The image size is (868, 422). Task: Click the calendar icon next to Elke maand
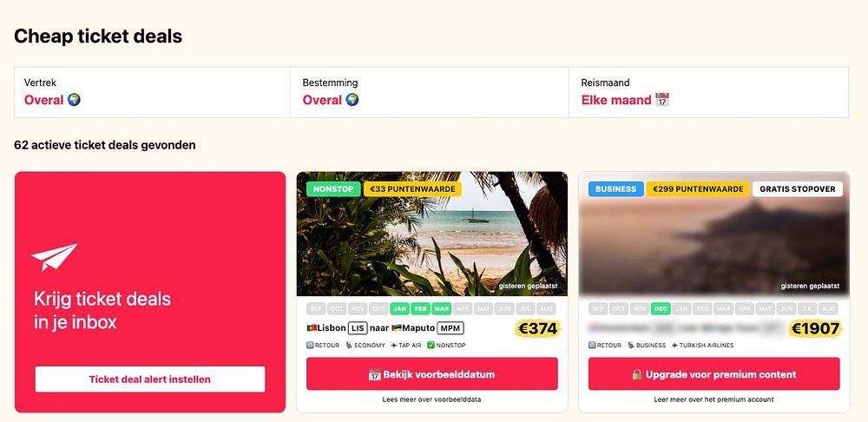(662, 100)
